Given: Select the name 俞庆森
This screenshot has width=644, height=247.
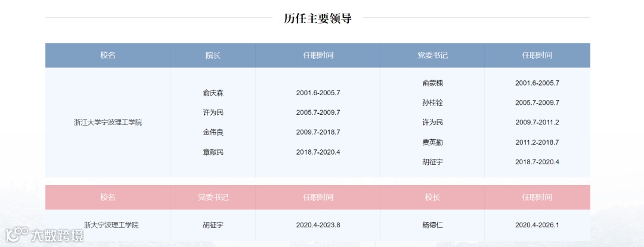Looking at the screenshot, I should click(x=213, y=93).
